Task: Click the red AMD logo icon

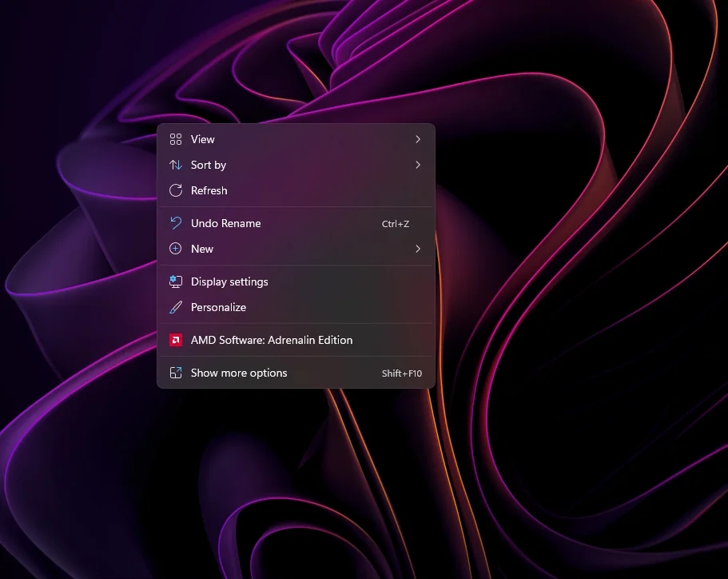Action: point(176,340)
